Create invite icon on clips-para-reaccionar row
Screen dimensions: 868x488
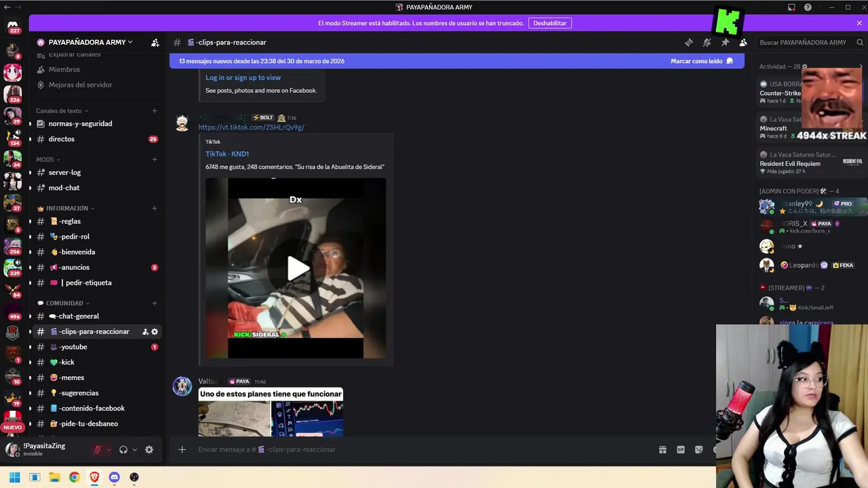tap(145, 331)
